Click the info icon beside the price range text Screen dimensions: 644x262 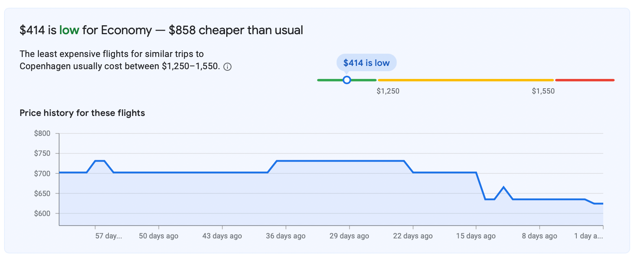(228, 67)
